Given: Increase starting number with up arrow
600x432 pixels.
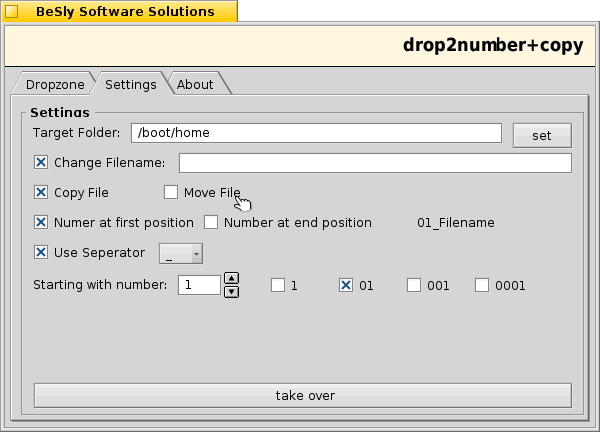Looking at the screenshot, I should [x=231, y=279].
